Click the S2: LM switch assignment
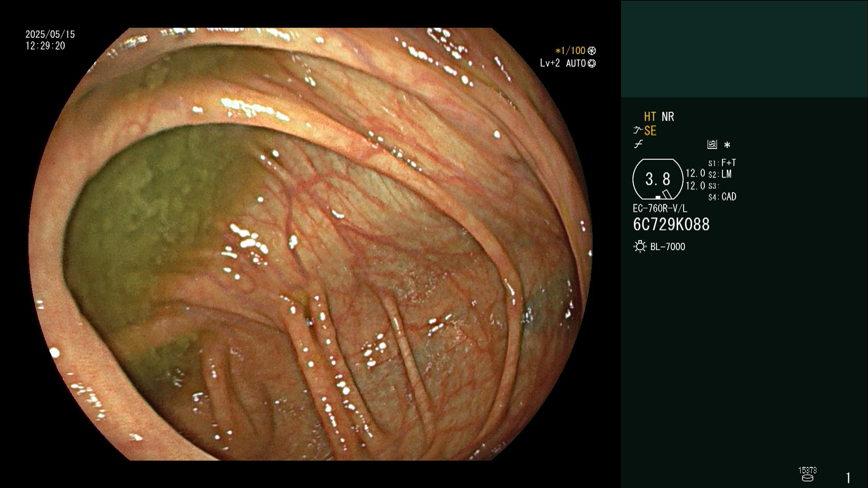This screenshot has width=868, height=488. (720, 174)
